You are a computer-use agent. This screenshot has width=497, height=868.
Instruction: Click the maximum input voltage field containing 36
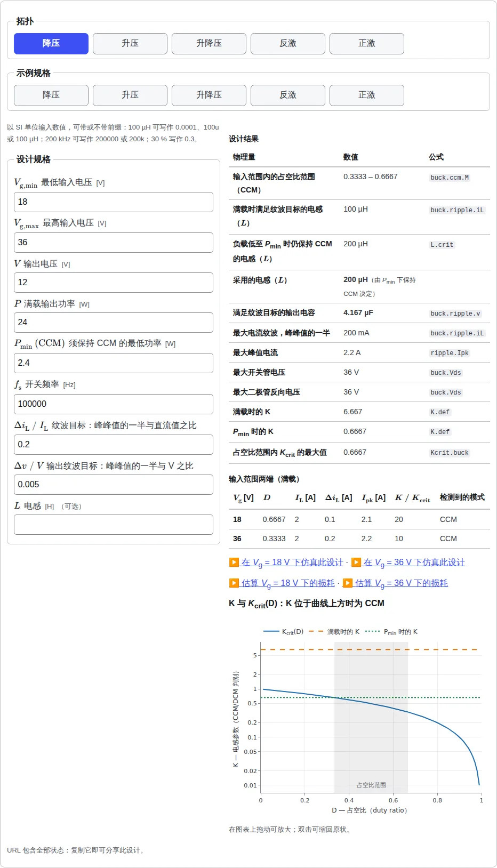point(114,243)
